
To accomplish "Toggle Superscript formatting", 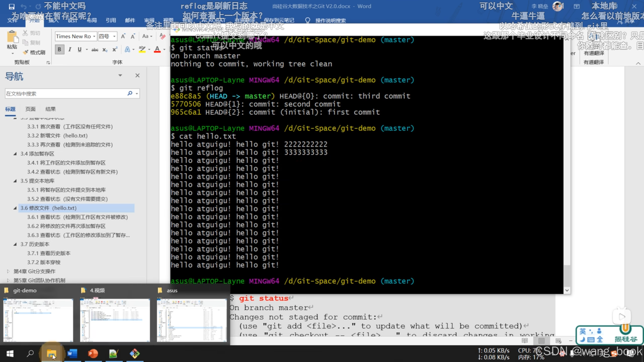I will tap(115, 50).
